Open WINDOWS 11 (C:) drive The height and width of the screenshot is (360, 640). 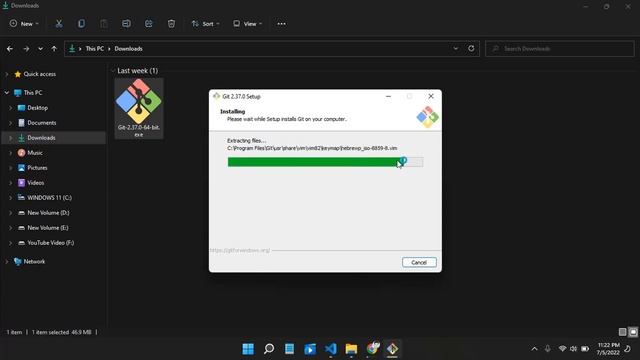(x=49, y=198)
